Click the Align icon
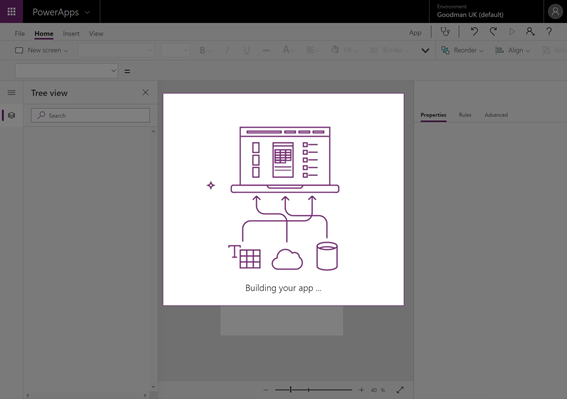 pyautogui.click(x=499, y=50)
